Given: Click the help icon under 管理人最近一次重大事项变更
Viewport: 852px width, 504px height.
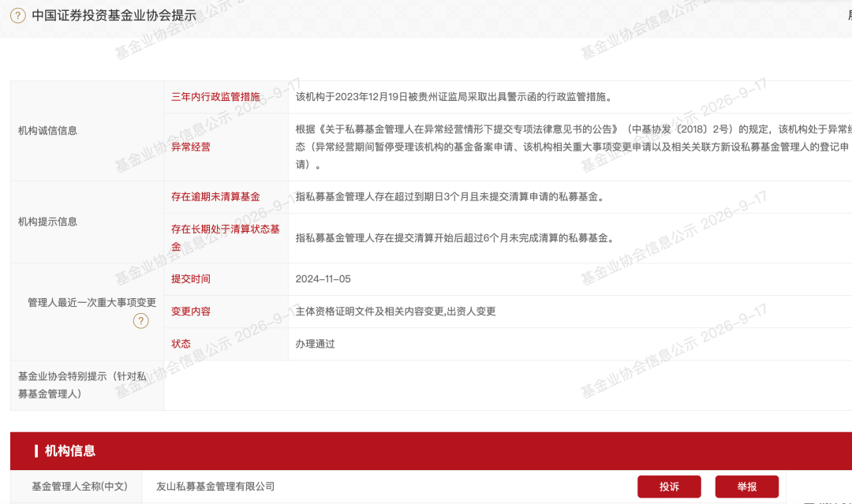Looking at the screenshot, I should pyautogui.click(x=140, y=321).
